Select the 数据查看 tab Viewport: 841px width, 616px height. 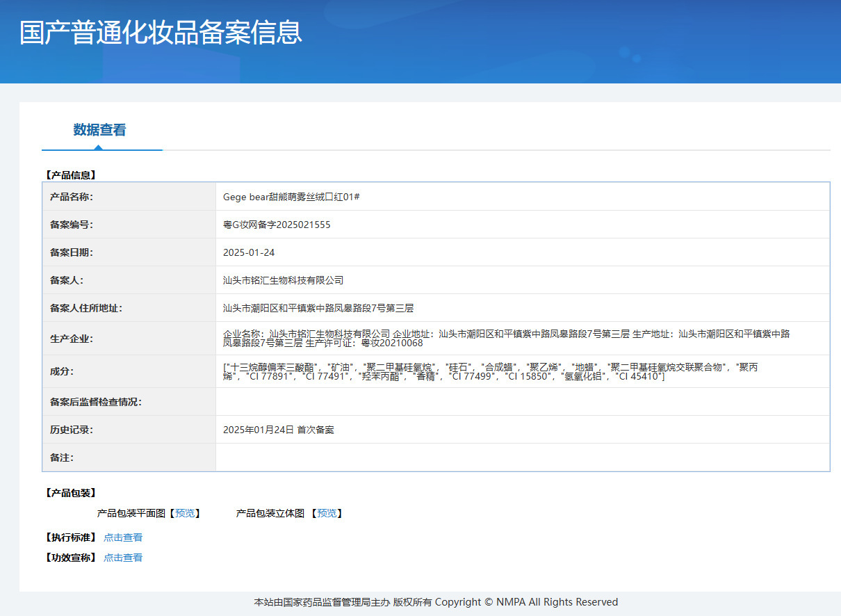[100, 130]
